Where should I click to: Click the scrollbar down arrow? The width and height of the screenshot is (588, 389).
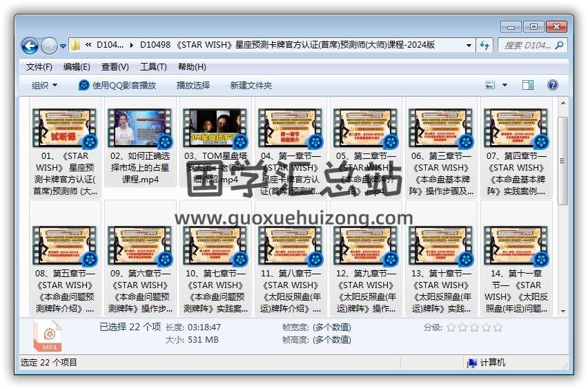(563, 311)
